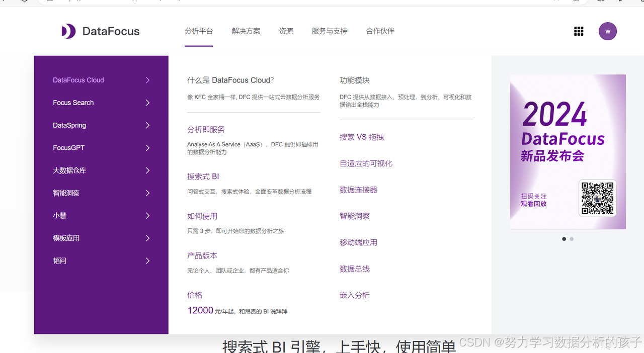This screenshot has height=353, width=644.
Task: Expand chevron next to DataSpring
Action: click(147, 125)
